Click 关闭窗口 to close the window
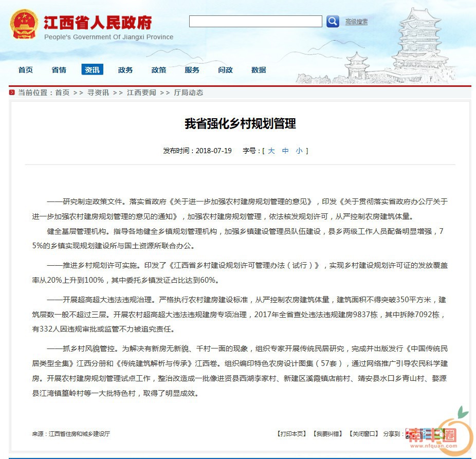 [363, 434]
